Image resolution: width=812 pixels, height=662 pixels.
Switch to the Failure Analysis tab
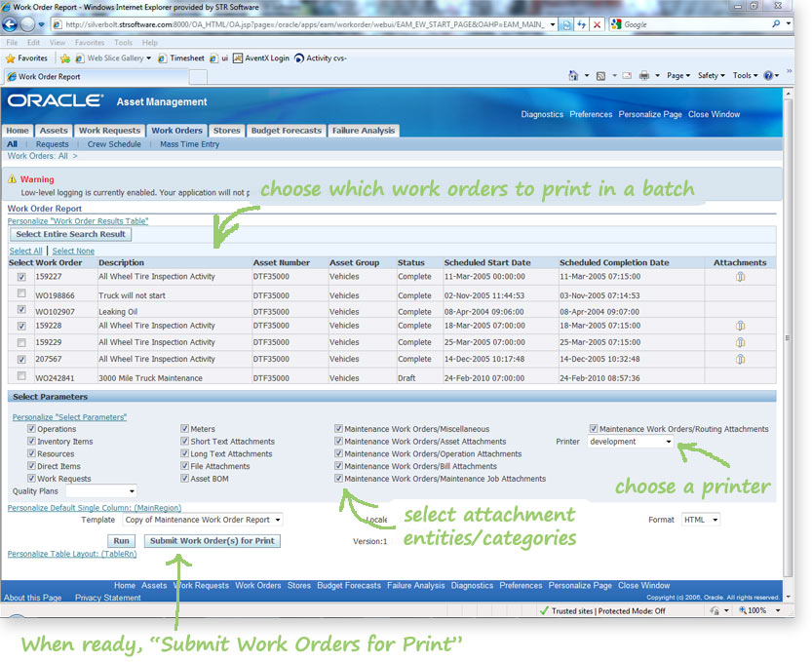coord(364,131)
